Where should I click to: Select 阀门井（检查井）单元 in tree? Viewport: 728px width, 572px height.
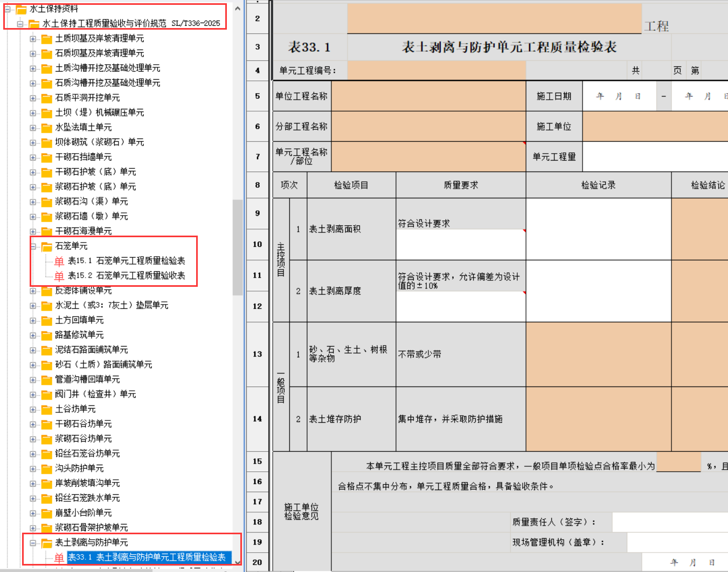pos(95,395)
